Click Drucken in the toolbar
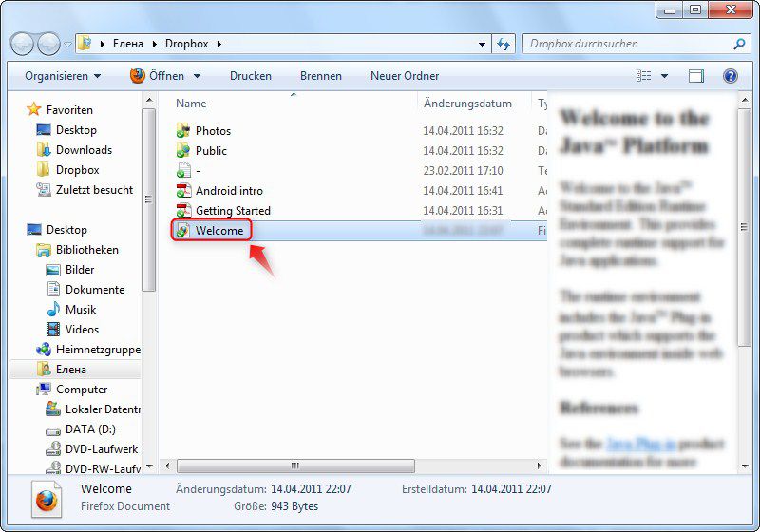Screen dimensions: 760x532 point(251,76)
